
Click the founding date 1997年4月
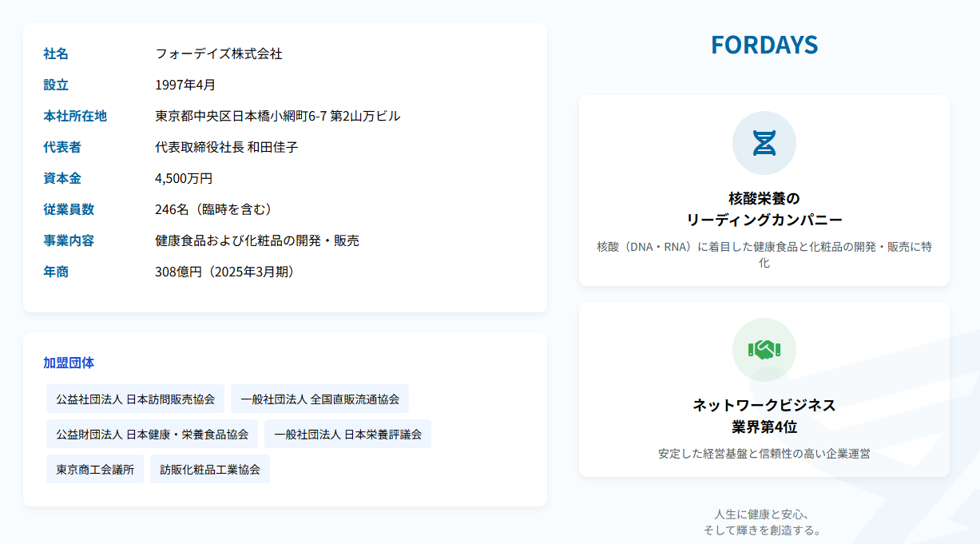185,85
